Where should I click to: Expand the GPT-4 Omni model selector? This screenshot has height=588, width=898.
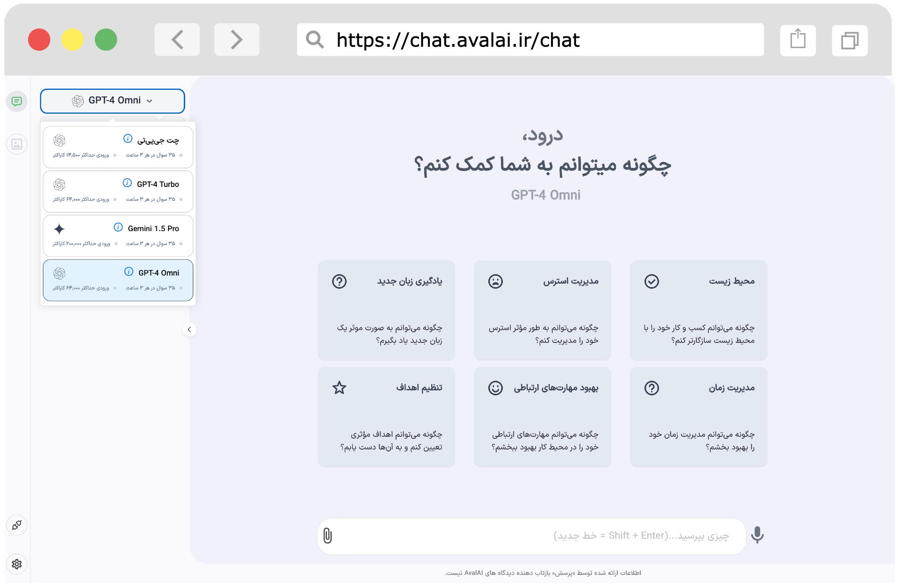click(x=112, y=101)
